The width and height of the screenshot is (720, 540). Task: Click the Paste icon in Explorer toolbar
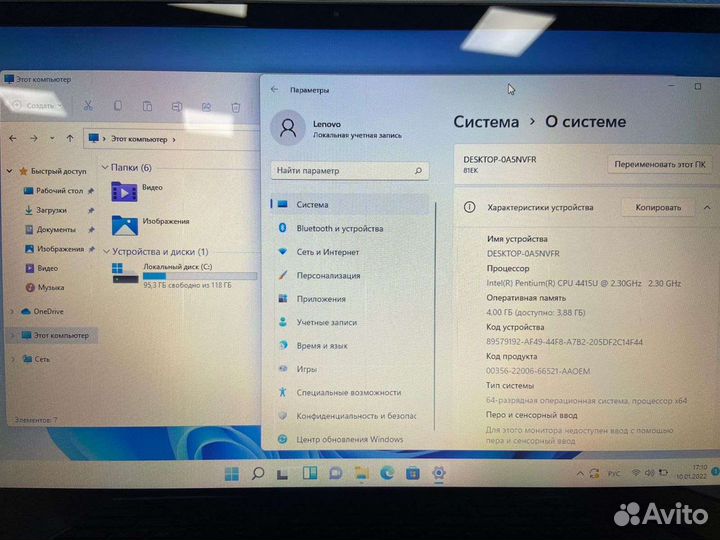pos(147,107)
